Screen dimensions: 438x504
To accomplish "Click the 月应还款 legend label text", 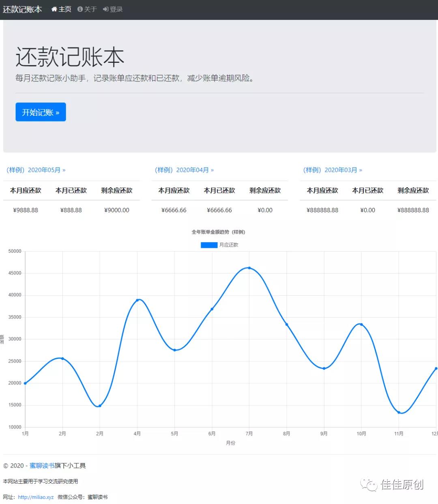I will click(x=229, y=245).
